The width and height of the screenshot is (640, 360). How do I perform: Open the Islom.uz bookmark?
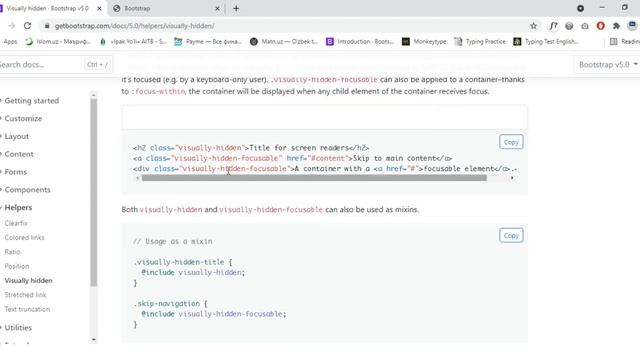(x=58, y=42)
